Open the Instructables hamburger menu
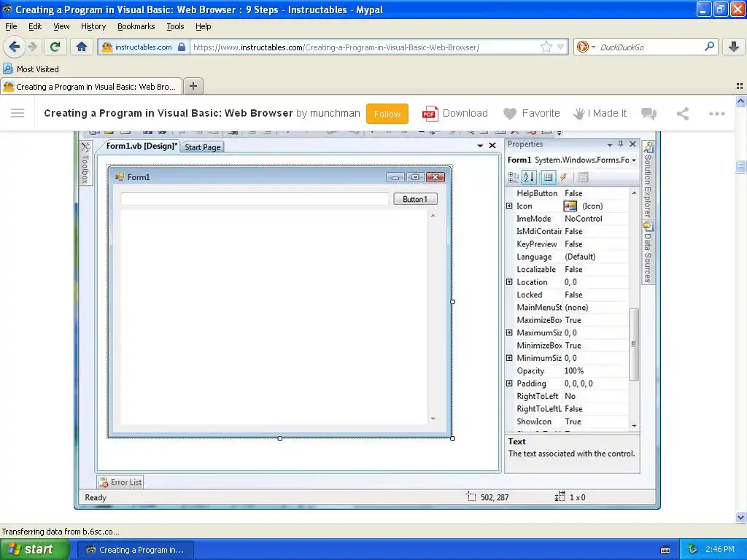 coord(18,113)
